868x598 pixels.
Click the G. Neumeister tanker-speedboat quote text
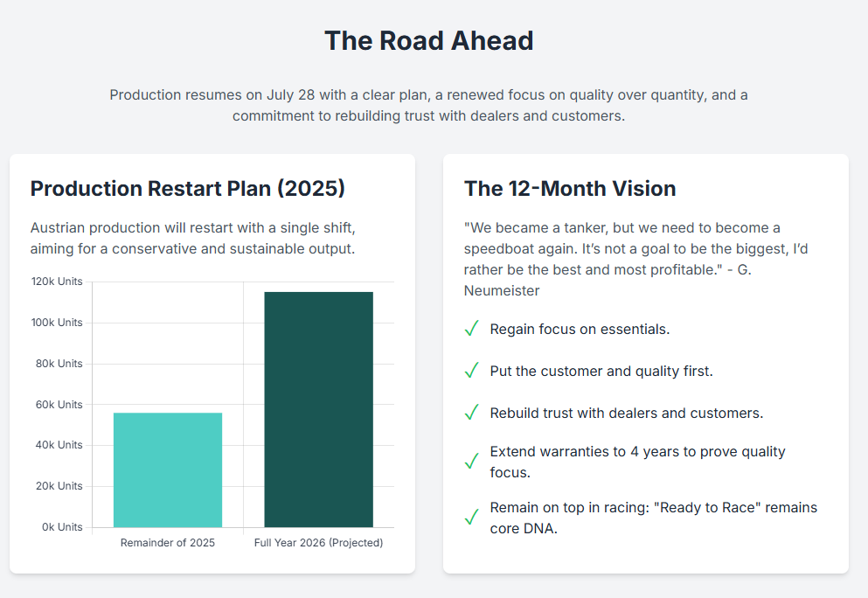point(635,259)
